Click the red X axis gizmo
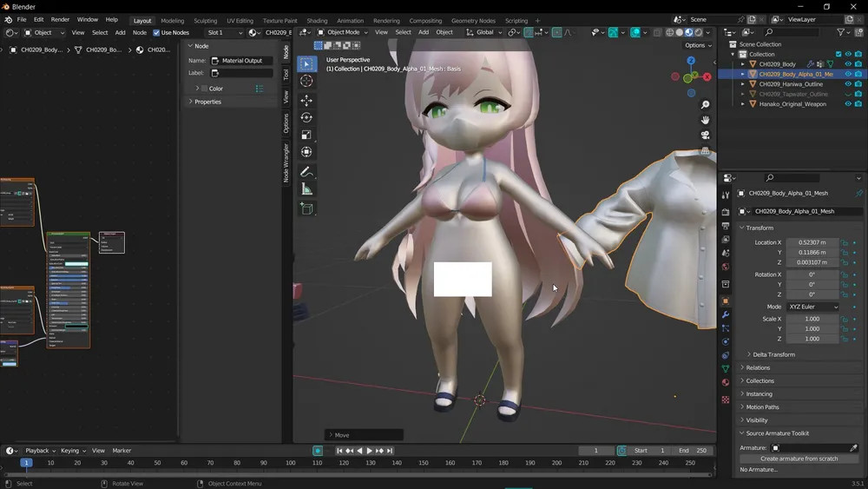Image resolution: width=868 pixels, height=489 pixels. click(707, 77)
